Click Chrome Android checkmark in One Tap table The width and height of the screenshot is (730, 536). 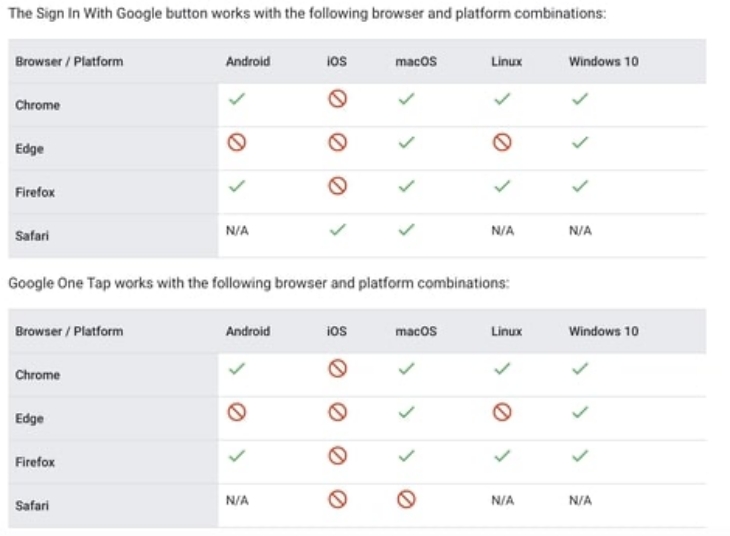tap(237, 369)
